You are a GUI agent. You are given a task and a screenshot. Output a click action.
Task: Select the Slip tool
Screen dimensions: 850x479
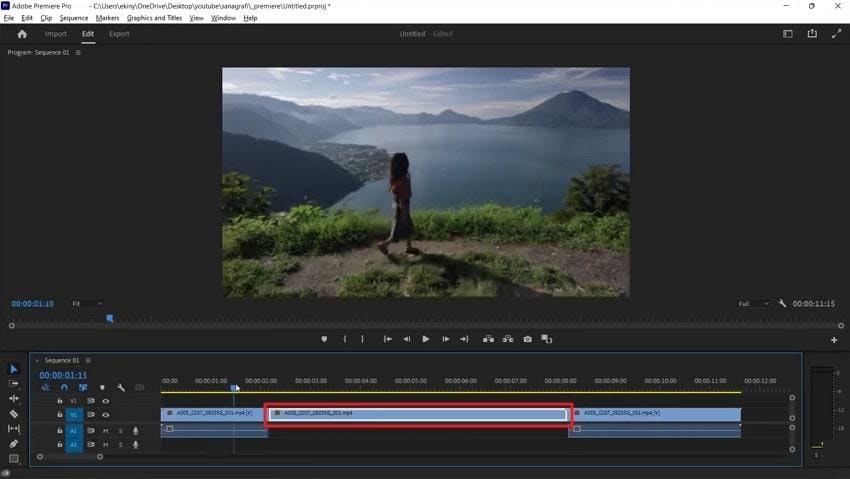[14, 429]
